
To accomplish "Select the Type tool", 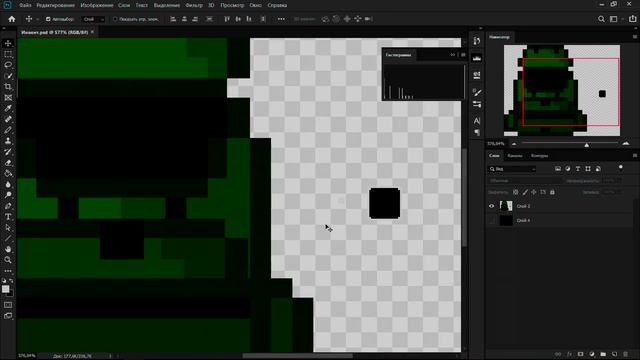I will [x=8, y=217].
